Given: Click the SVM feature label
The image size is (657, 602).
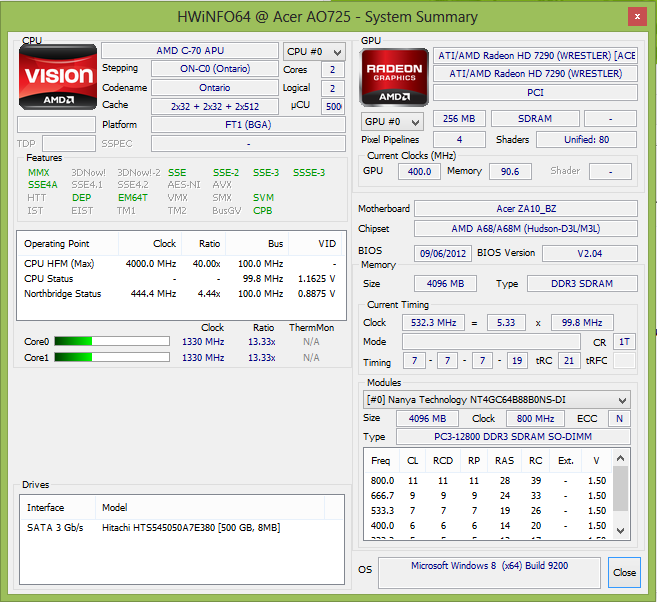Looking at the screenshot, I should tap(263, 198).
